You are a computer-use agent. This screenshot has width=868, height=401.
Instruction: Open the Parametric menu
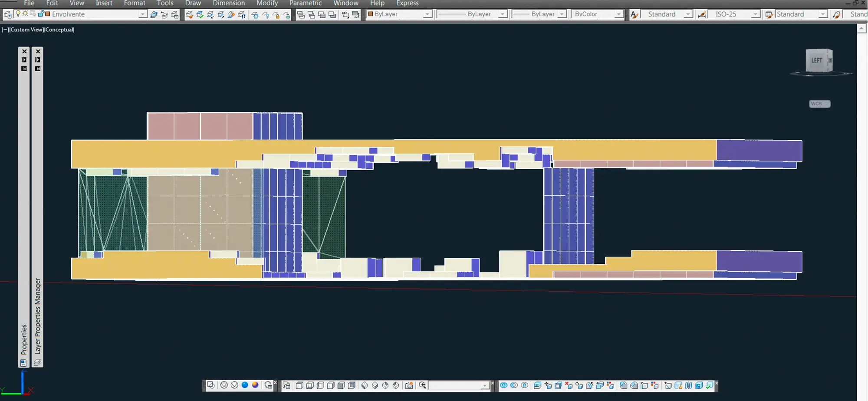point(305,3)
